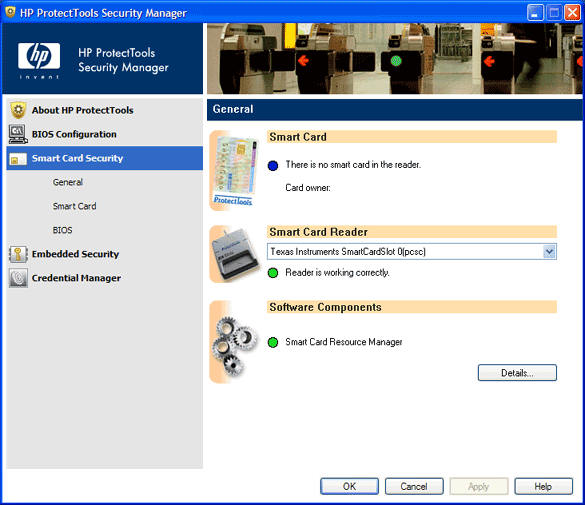Click 'Reader is working correctly' text
The width and height of the screenshot is (585, 505).
337,273
